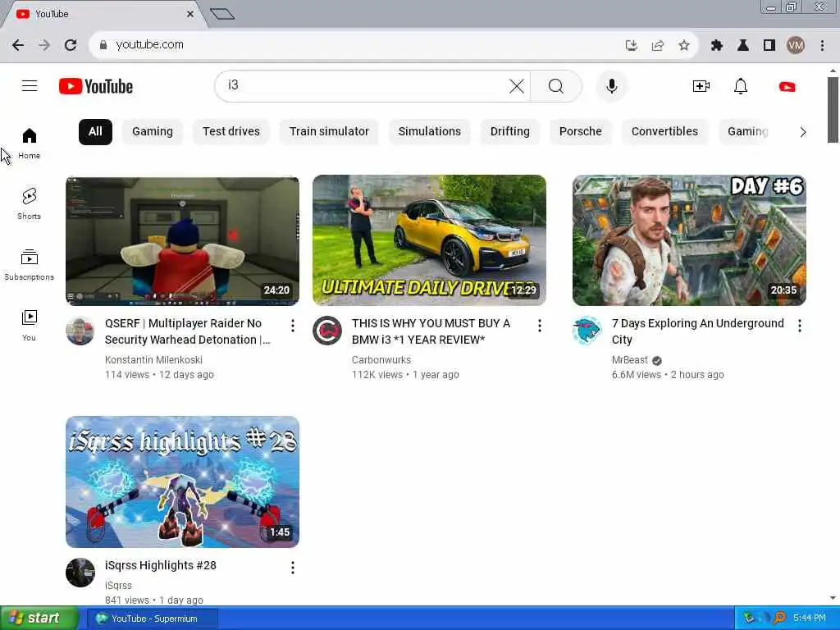Select the All filter chip
The image size is (840, 630).
[x=95, y=132]
